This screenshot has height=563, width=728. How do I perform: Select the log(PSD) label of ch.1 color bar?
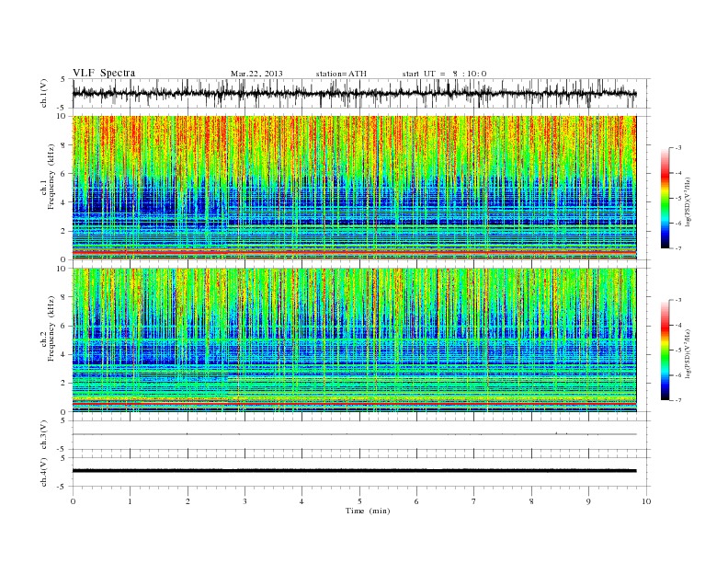coord(688,201)
